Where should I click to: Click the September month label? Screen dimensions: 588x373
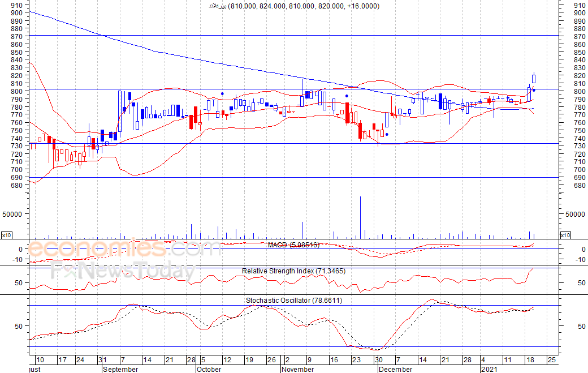click(x=120, y=369)
